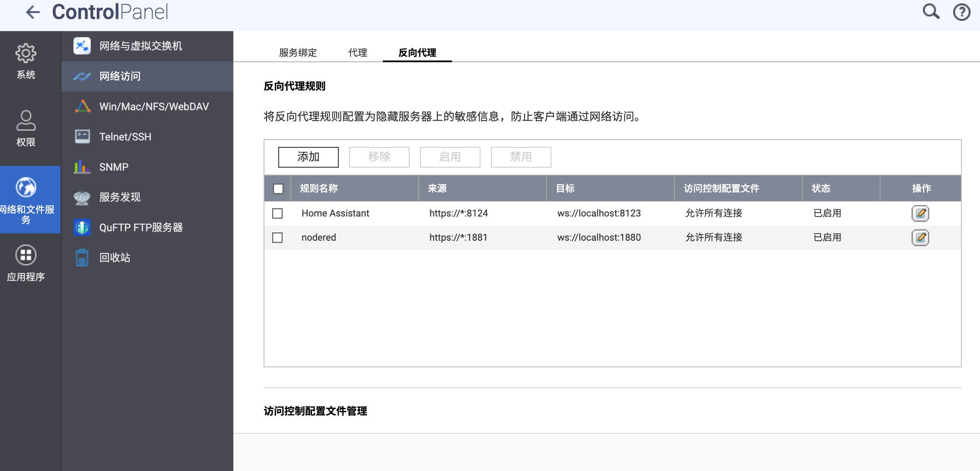Click the back arrow icon
This screenshot has width=980, height=471.
click(x=33, y=12)
